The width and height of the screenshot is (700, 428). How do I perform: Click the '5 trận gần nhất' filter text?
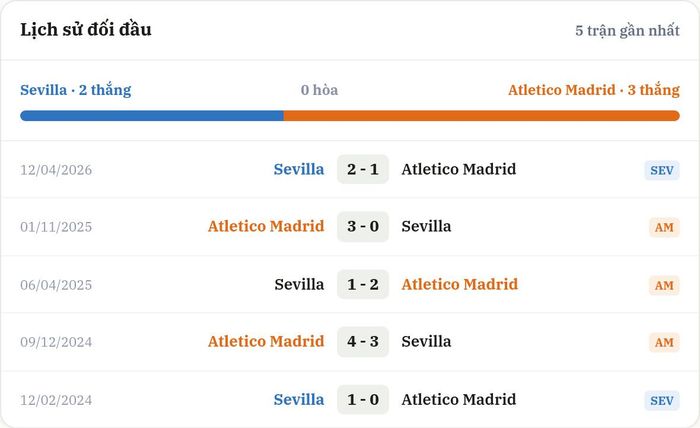627,30
